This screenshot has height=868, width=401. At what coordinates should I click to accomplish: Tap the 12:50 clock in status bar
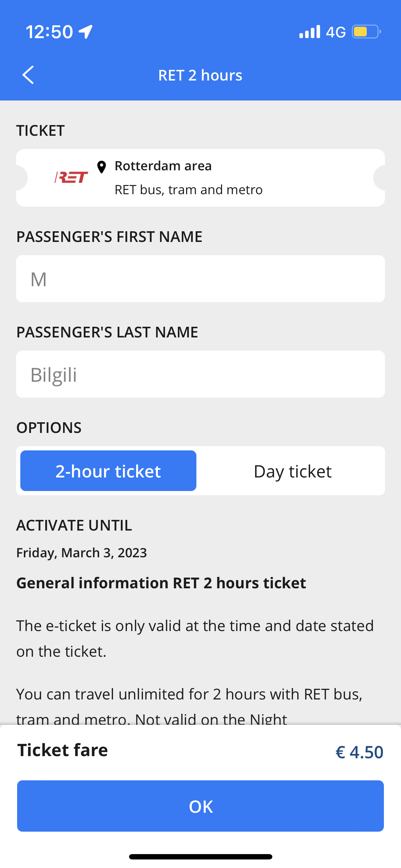49,32
